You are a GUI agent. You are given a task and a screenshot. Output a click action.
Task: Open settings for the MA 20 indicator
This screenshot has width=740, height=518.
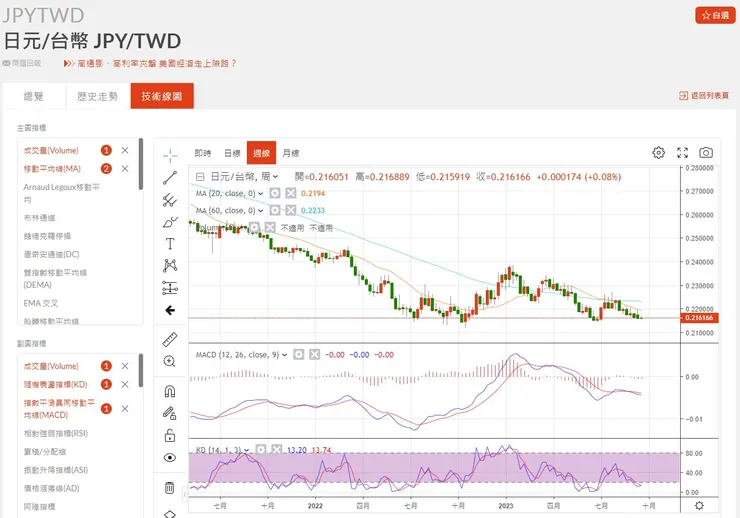(x=275, y=193)
